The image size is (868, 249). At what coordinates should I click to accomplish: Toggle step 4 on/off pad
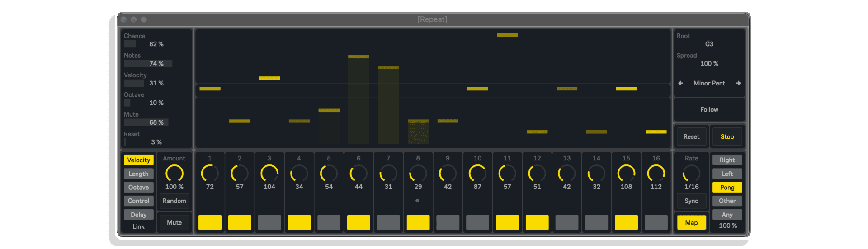299,222
